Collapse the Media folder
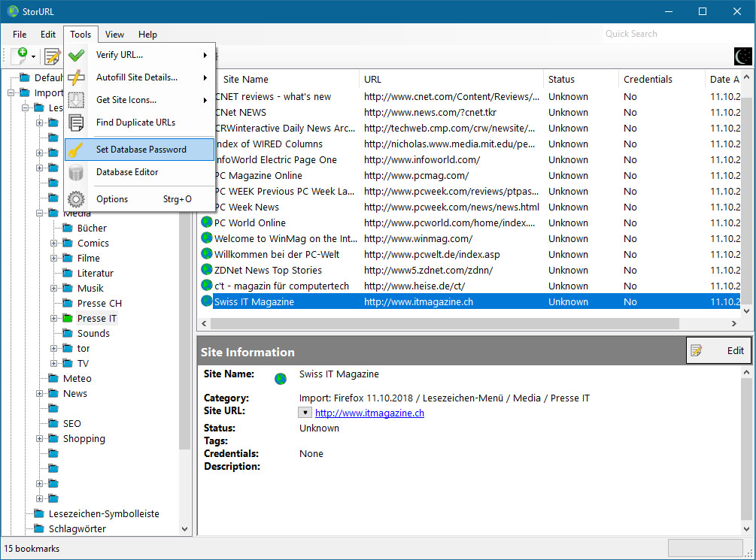The image size is (756, 560). click(x=40, y=213)
